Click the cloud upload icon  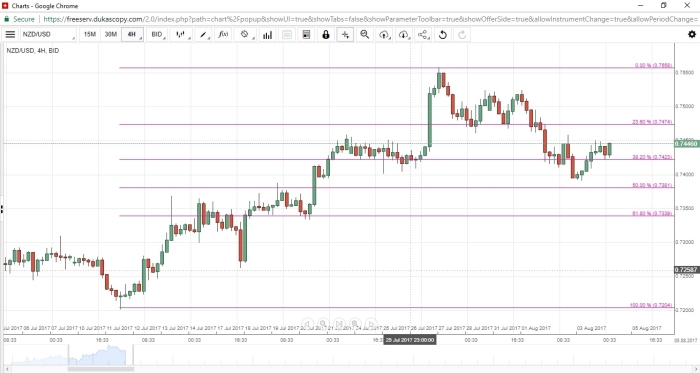pos(384,34)
